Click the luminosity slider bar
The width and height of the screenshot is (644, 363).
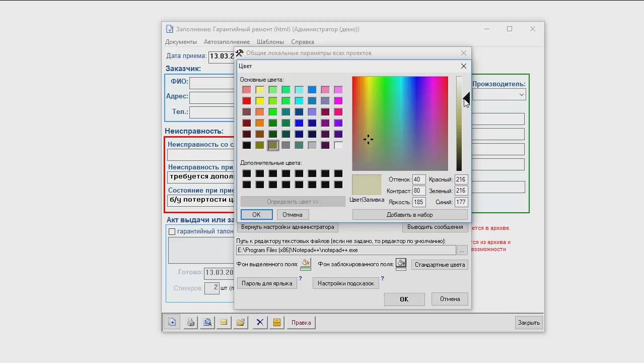coord(459,124)
